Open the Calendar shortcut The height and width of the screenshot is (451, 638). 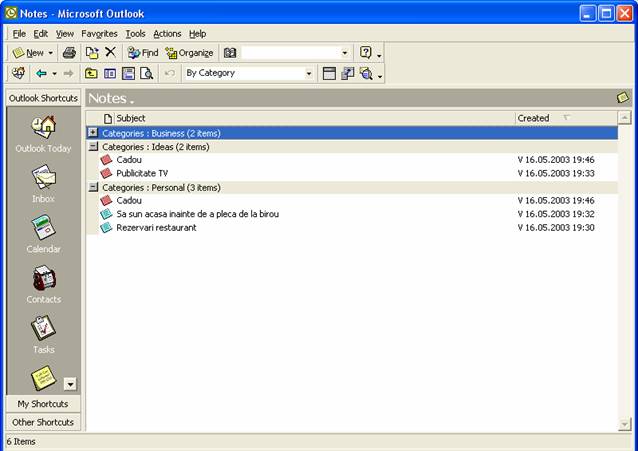pos(43,234)
